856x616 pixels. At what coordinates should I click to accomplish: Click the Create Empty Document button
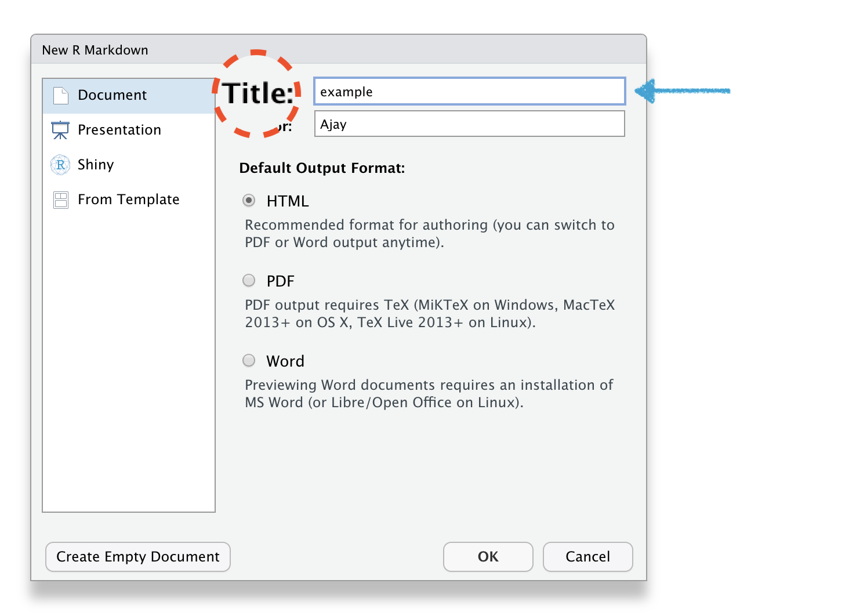click(x=138, y=557)
